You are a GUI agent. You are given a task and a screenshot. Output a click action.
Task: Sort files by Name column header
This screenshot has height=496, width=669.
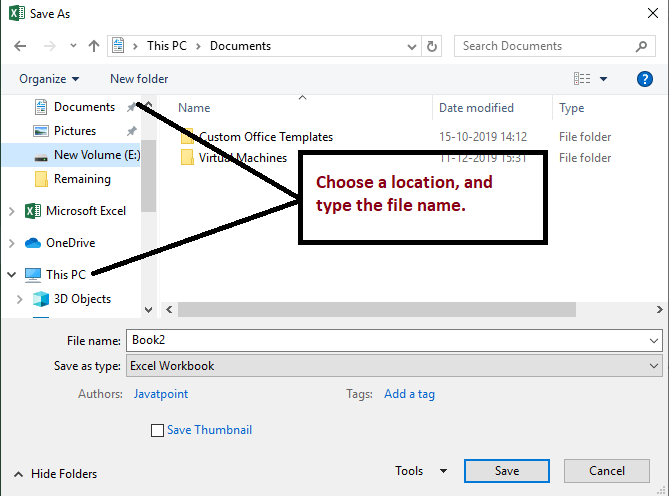(x=194, y=108)
